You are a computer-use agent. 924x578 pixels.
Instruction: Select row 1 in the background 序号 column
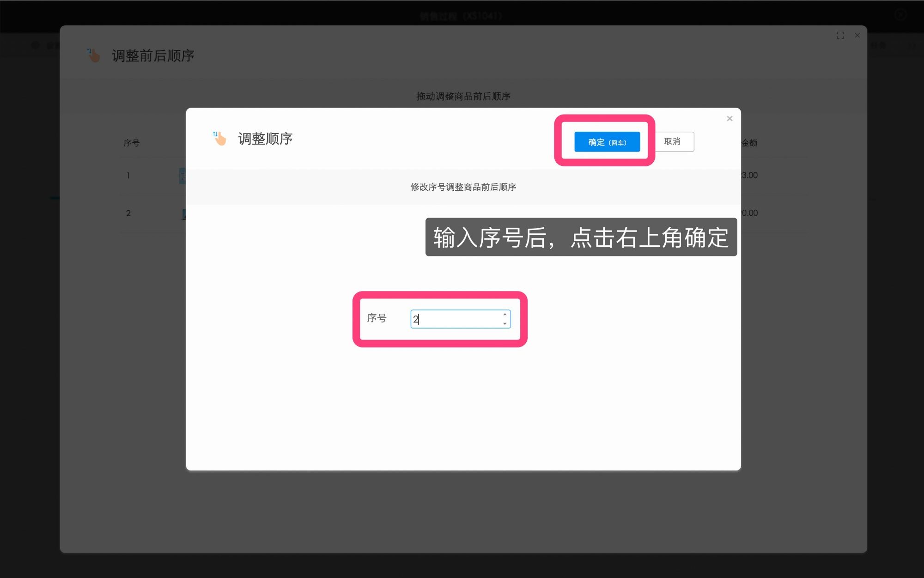[x=128, y=176]
